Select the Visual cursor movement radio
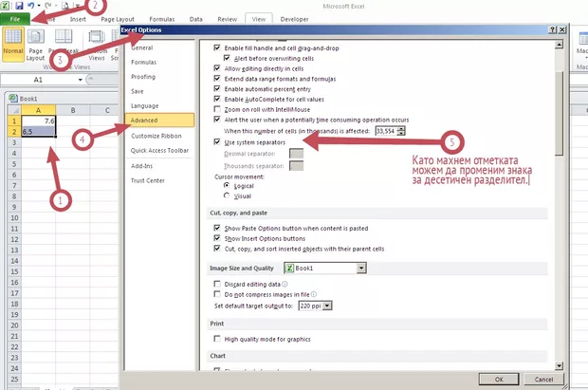This screenshot has height=390, width=588. point(227,195)
